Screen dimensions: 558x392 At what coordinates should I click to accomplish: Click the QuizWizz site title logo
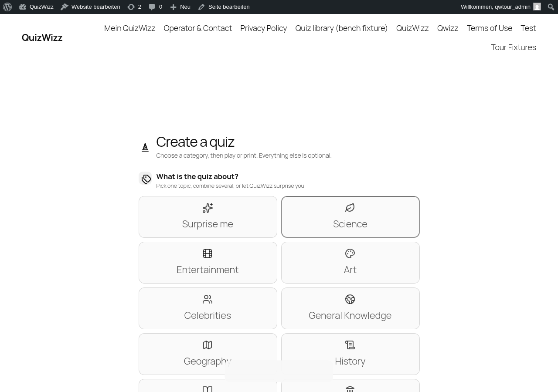pyautogui.click(x=42, y=37)
